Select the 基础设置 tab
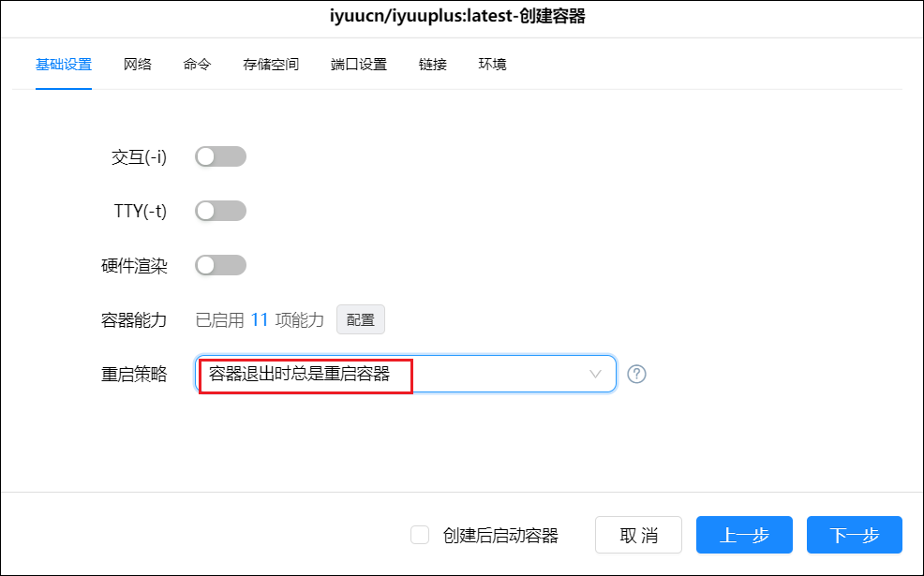Image resolution: width=924 pixels, height=576 pixels. pyautogui.click(x=64, y=65)
